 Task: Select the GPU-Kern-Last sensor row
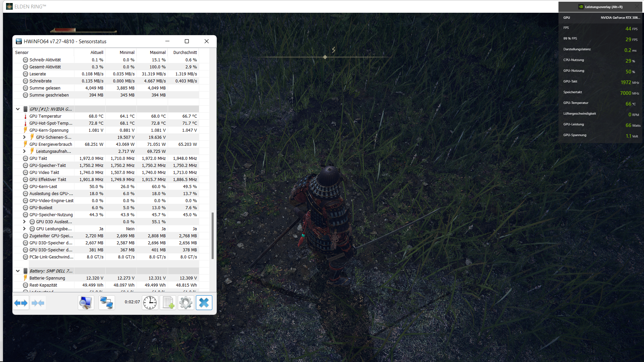point(43,186)
